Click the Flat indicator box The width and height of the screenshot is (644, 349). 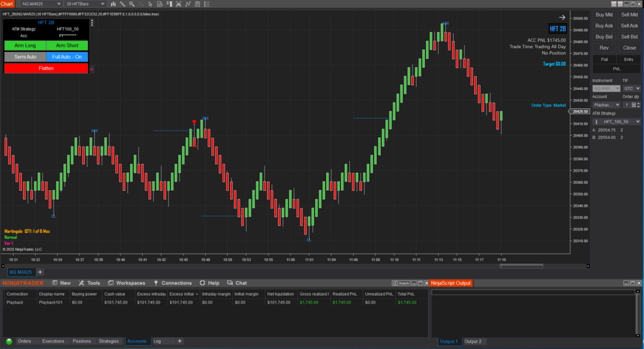point(604,60)
